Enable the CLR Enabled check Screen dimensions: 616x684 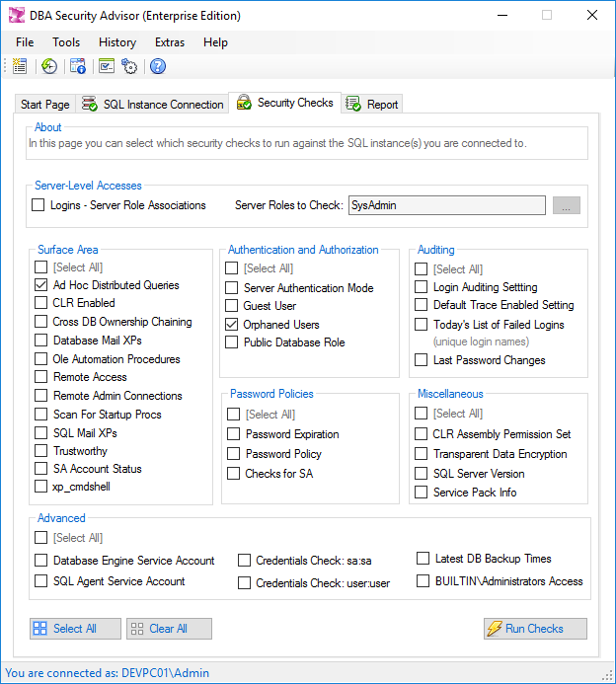41,303
